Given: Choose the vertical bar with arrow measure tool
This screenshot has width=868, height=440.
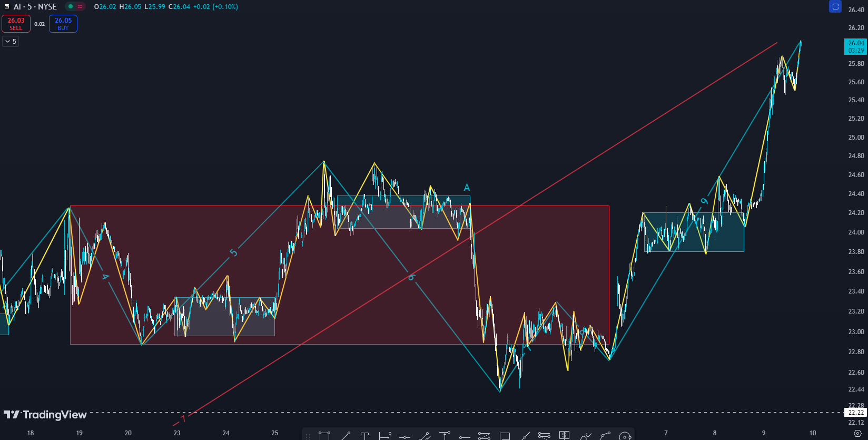Looking at the screenshot, I should click(385, 436).
